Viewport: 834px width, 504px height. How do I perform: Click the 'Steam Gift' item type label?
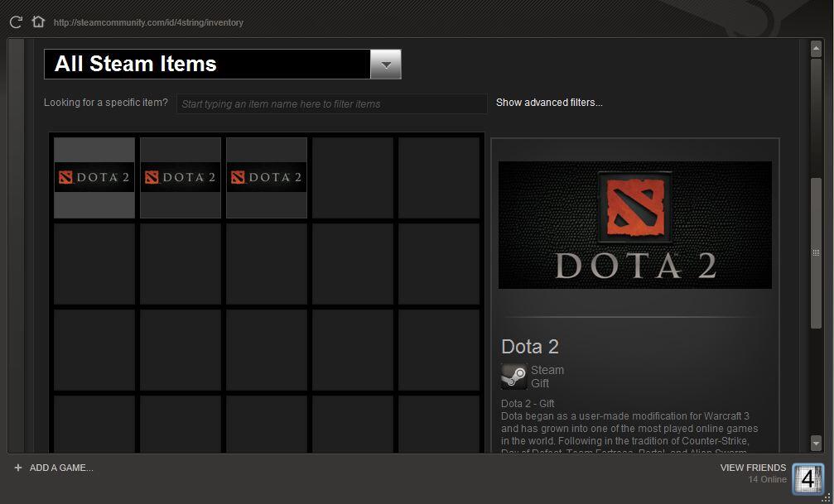[x=547, y=377]
